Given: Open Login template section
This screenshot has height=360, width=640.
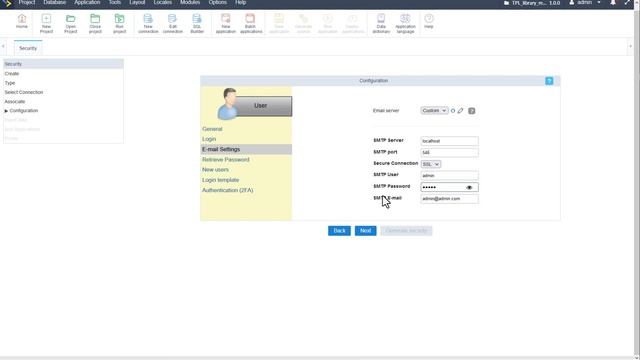Looking at the screenshot, I should [x=220, y=180].
